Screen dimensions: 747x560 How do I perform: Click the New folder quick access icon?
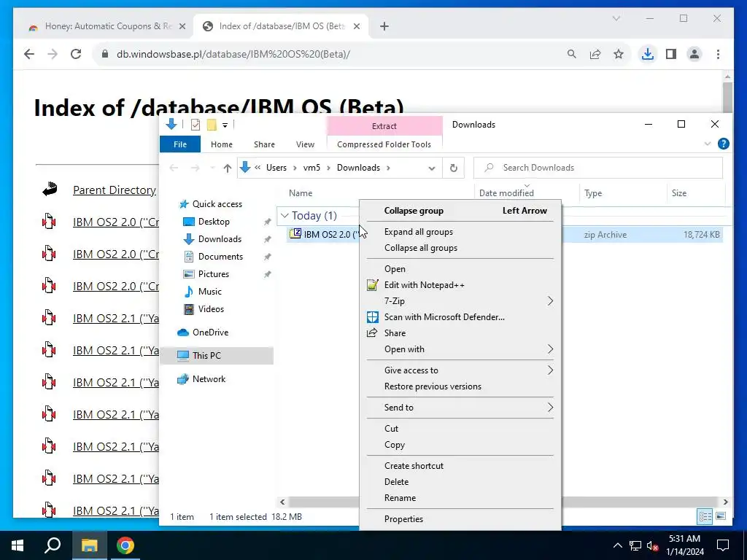pyautogui.click(x=212, y=125)
